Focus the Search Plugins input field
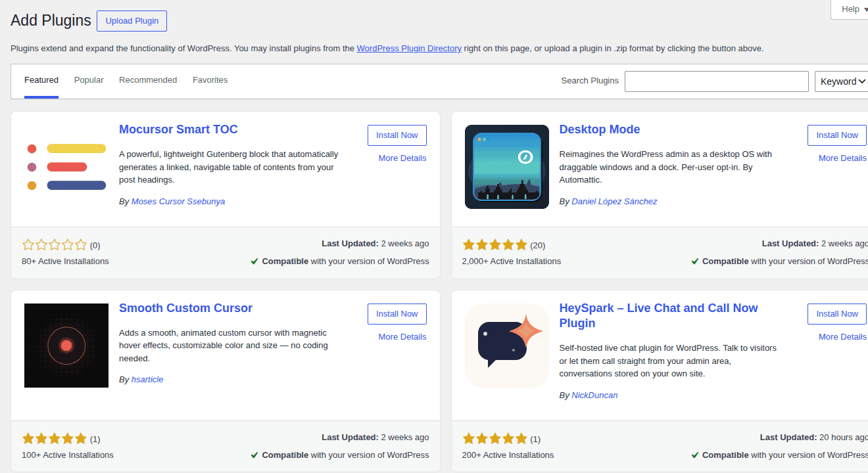The image size is (868, 473). pos(717,81)
